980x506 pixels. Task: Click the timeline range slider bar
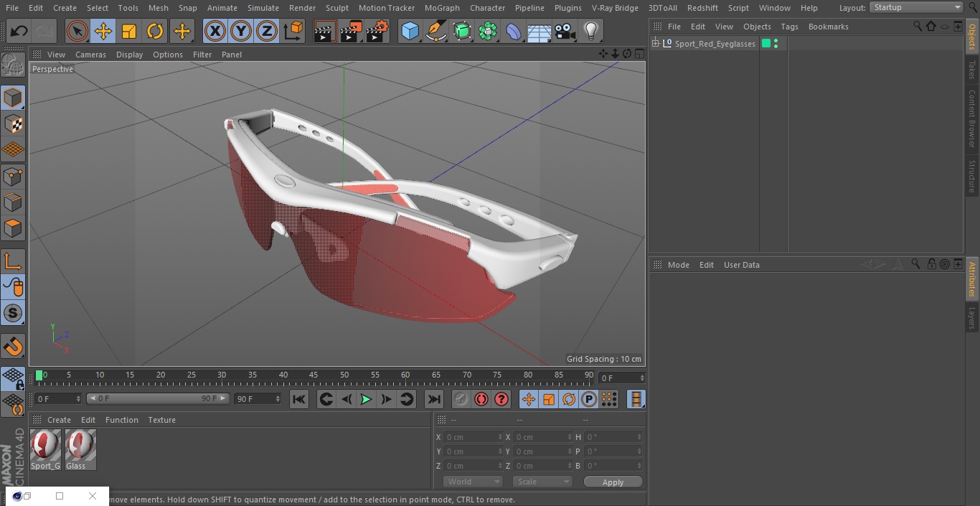158,398
